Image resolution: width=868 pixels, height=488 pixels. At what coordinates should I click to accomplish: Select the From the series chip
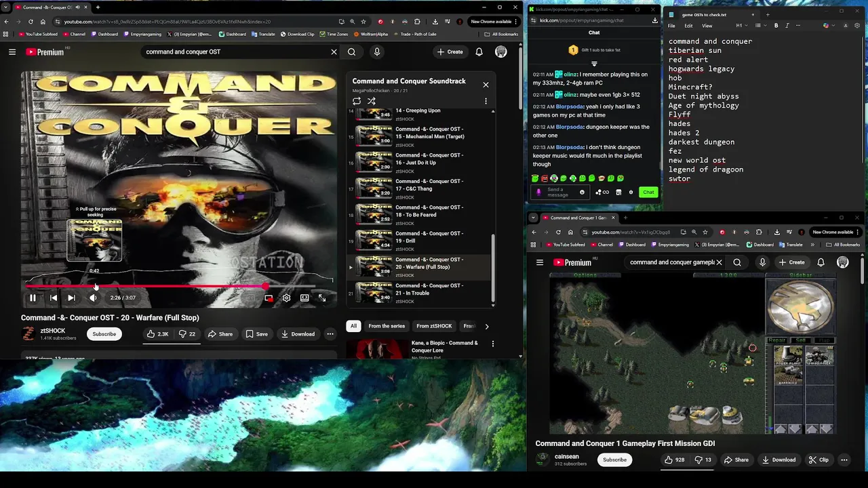pos(387,326)
